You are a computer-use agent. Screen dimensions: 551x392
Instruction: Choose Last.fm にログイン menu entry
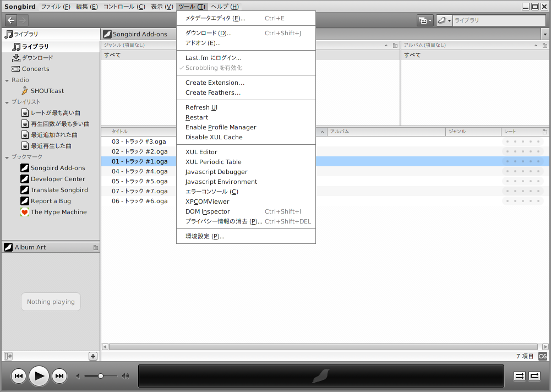(x=246, y=58)
